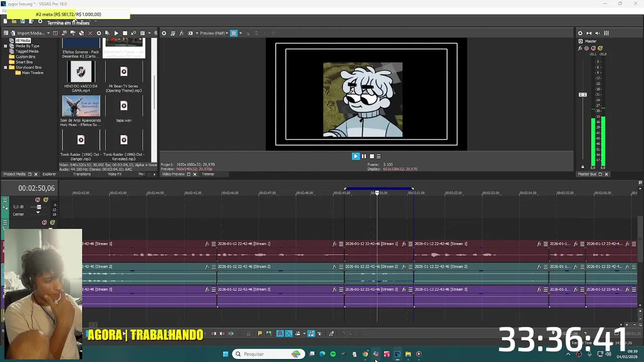Switch to the Trimmer tab

coord(208,174)
